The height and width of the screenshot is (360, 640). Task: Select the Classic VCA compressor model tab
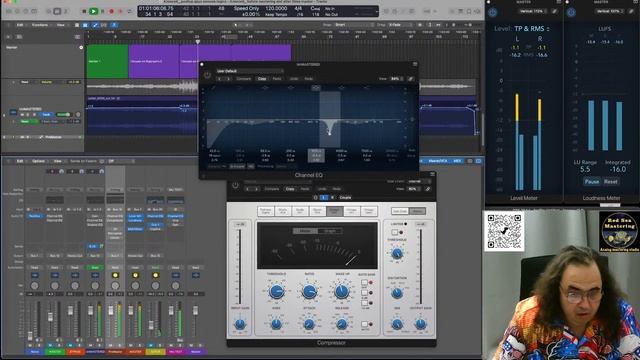[317, 211]
